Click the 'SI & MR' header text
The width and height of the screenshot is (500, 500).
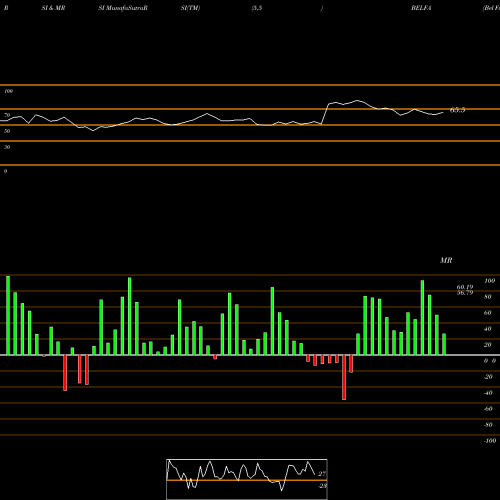(x=53, y=8)
